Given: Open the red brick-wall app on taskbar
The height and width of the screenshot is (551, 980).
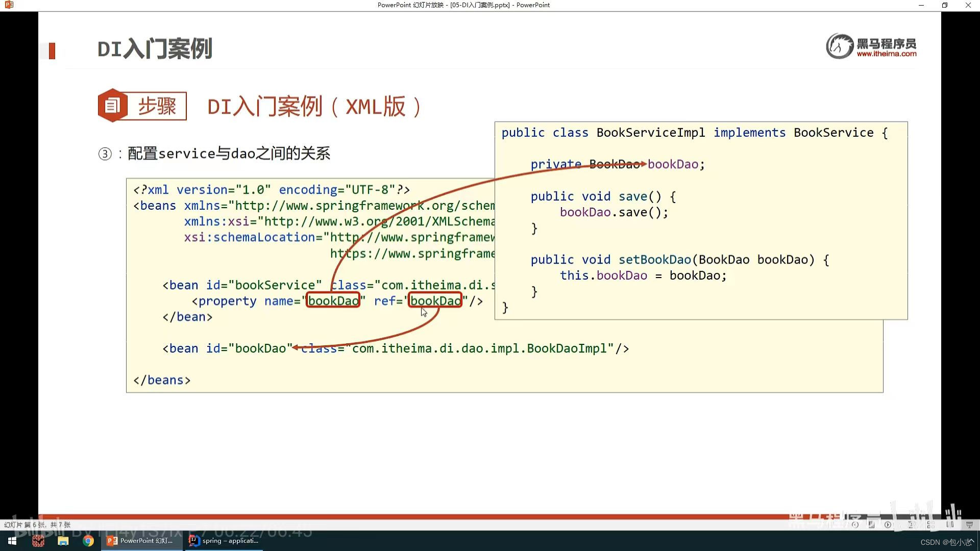Looking at the screenshot, I should click(38, 541).
